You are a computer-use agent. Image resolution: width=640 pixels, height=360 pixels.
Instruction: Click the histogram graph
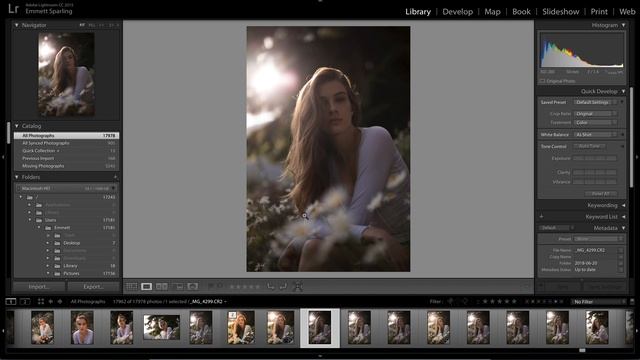click(582, 51)
